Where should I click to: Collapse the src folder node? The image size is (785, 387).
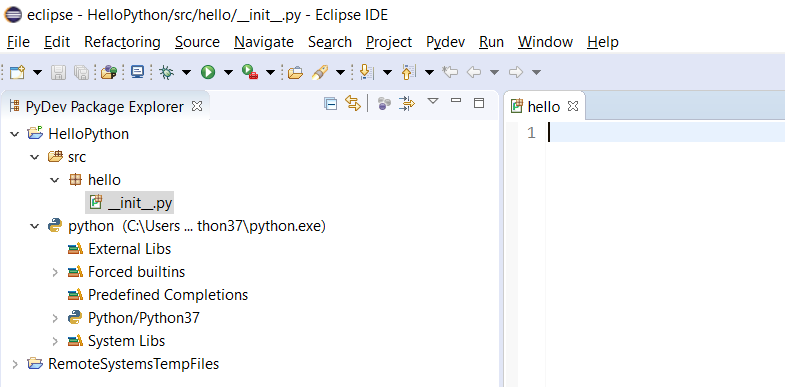coord(35,157)
